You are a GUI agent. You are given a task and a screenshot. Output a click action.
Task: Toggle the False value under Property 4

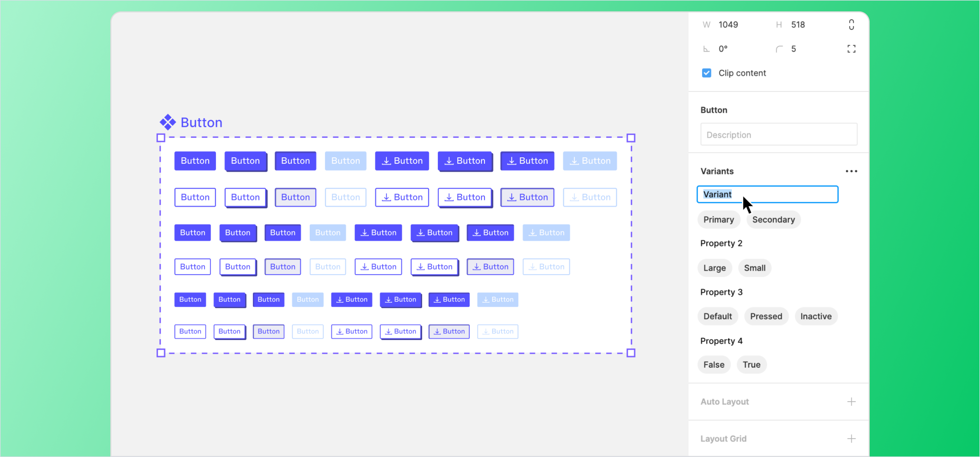(x=714, y=365)
